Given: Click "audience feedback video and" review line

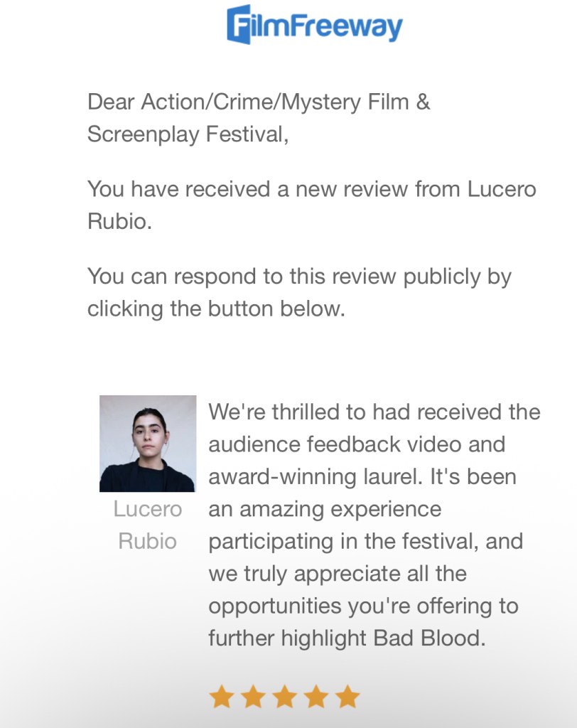Looking at the screenshot, I should click(x=357, y=444).
